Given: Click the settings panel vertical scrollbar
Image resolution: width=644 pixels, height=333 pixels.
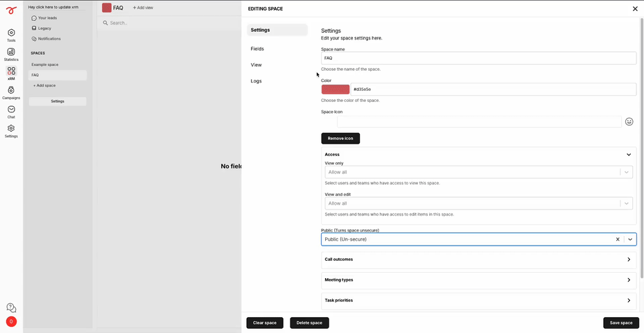Looking at the screenshot, I should pos(642,147).
